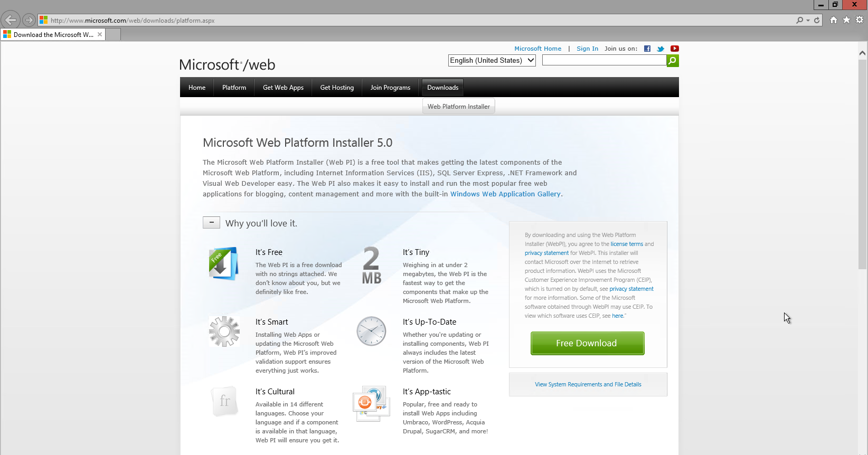Visit the Twitter bird icon link
Image resolution: width=868 pixels, height=455 pixels.
(x=661, y=49)
